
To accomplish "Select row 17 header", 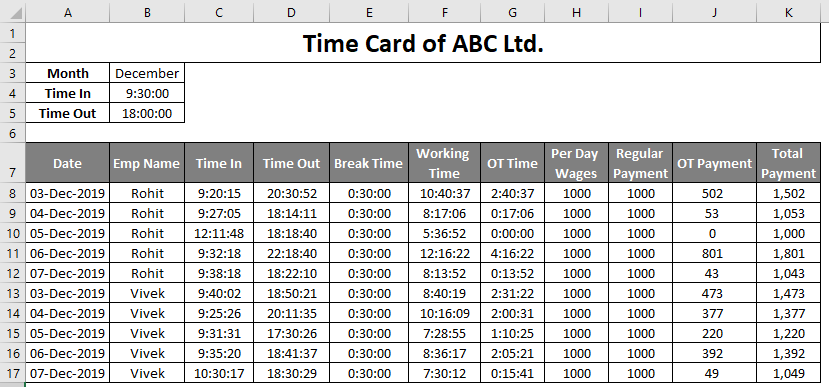I will tap(13, 373).
